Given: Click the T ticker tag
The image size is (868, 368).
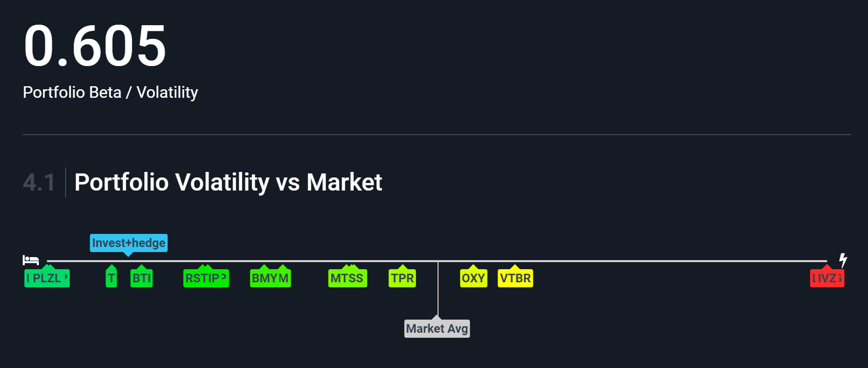Looking at the screenshot, I should [112, 278].
